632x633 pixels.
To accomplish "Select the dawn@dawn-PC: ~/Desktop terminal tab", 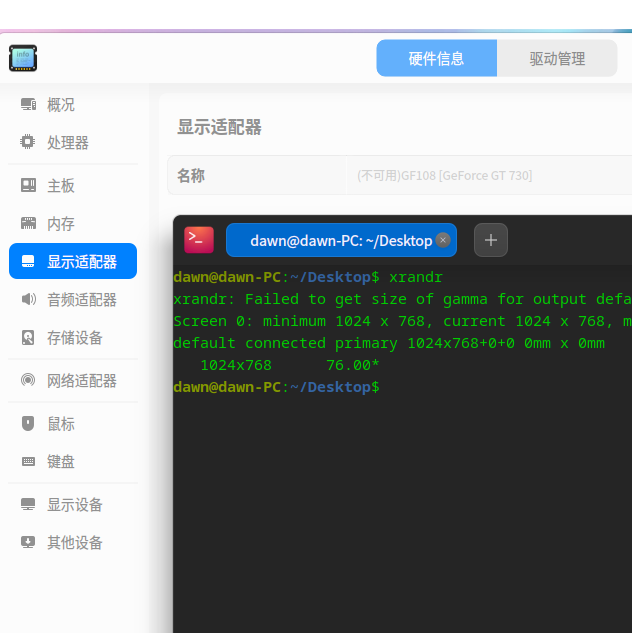I will (x=341, y=240).
